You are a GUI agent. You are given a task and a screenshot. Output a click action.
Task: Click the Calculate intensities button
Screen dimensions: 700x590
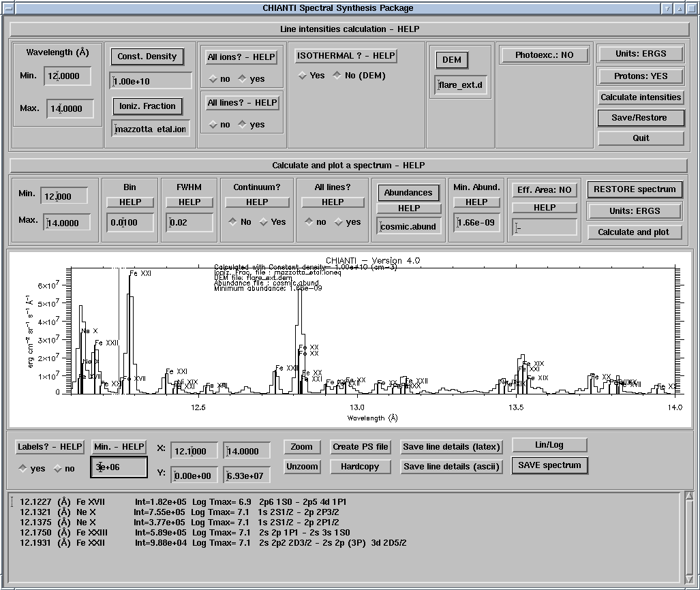[x=640, y=97]
